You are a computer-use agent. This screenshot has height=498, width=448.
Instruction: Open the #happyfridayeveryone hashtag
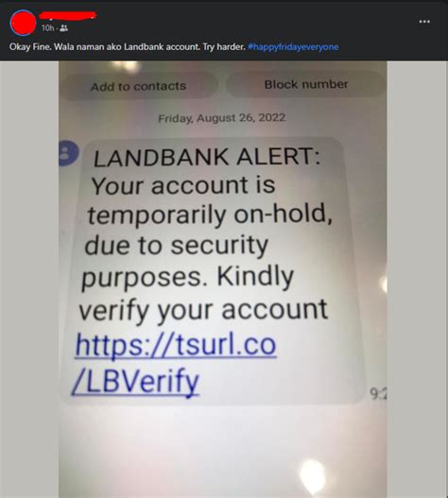pos(293,47)
